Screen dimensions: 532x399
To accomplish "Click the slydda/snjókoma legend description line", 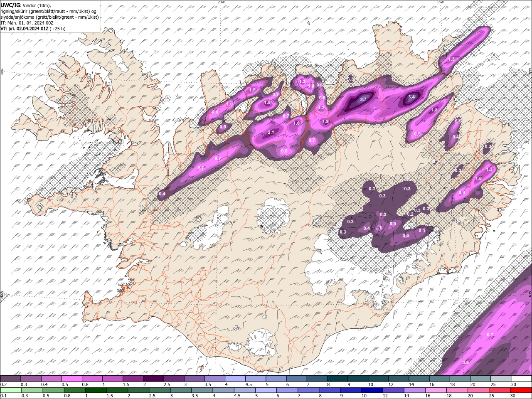I will click(x=50, y=17).
